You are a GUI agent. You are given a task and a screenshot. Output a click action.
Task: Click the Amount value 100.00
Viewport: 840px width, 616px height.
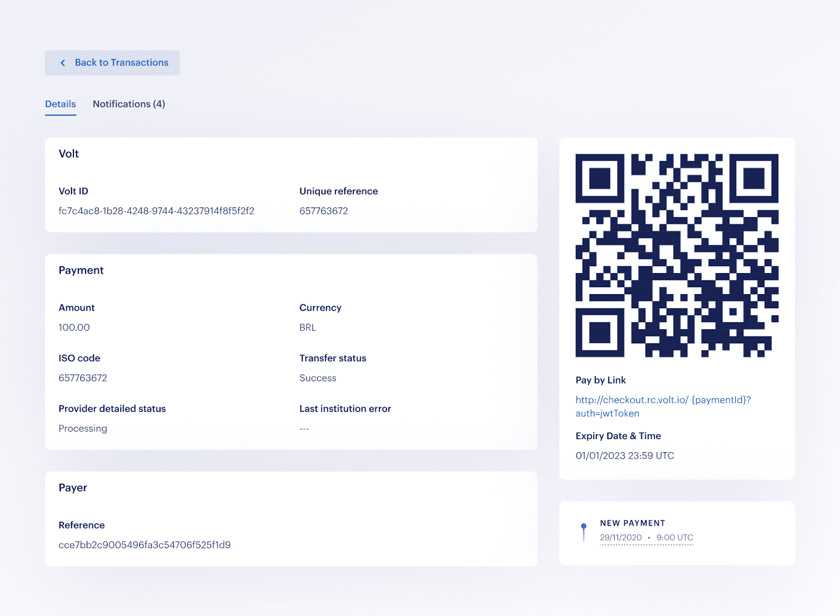click(73, 327)
